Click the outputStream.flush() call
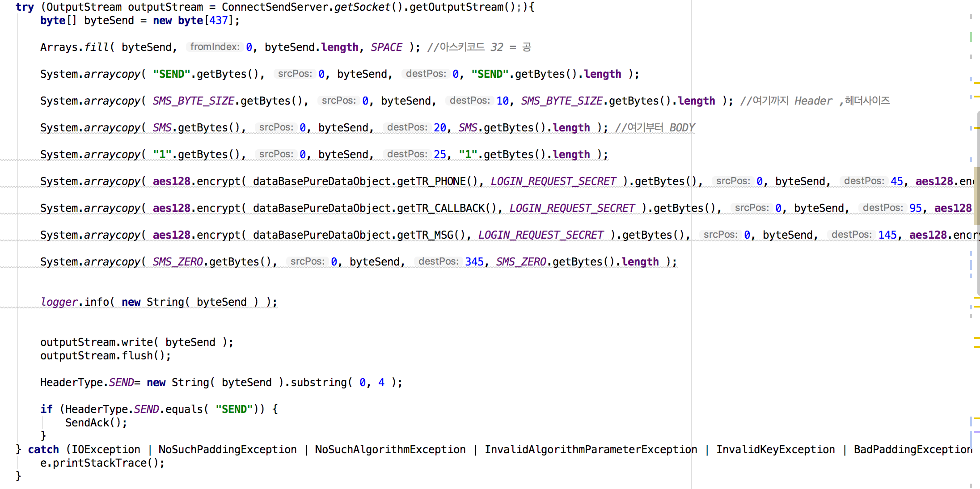Image resolution: width=980 pixels, height=489 pixels. pyautogui.click(x=106, y=356)
